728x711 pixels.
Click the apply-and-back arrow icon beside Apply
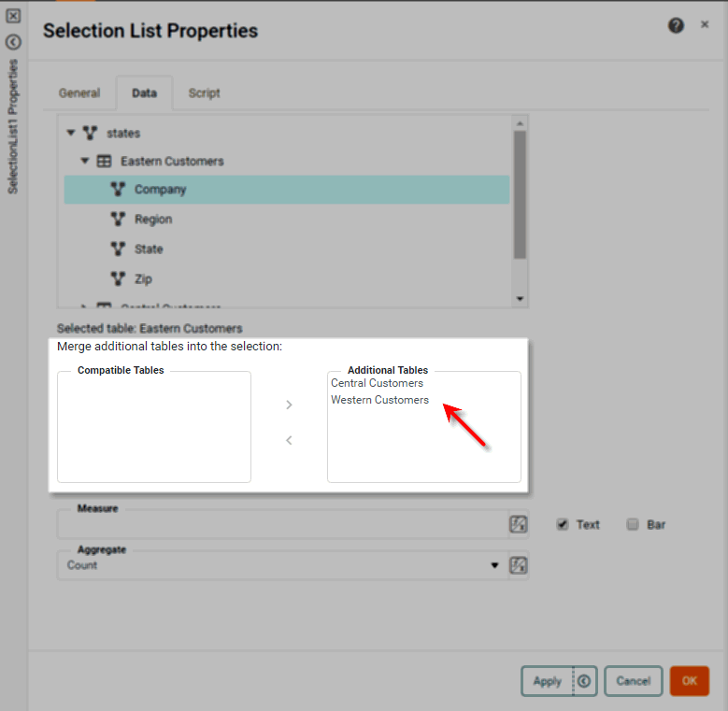[584, 681]
